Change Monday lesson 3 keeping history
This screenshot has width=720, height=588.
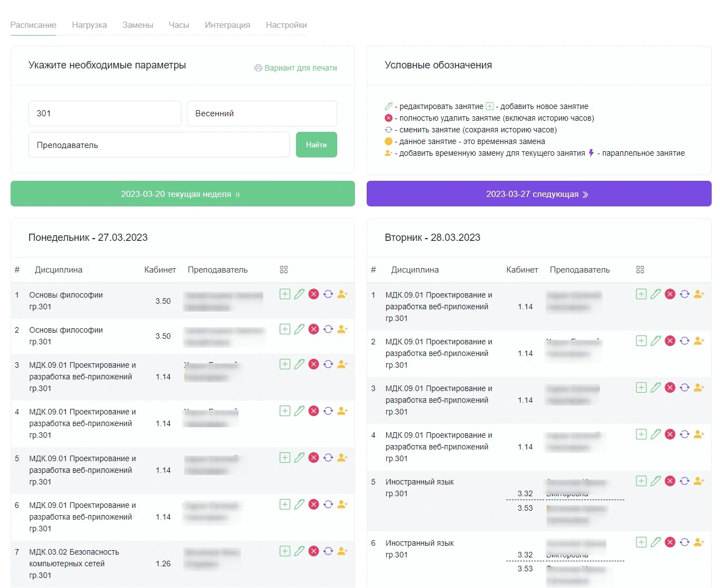(328, 364)
